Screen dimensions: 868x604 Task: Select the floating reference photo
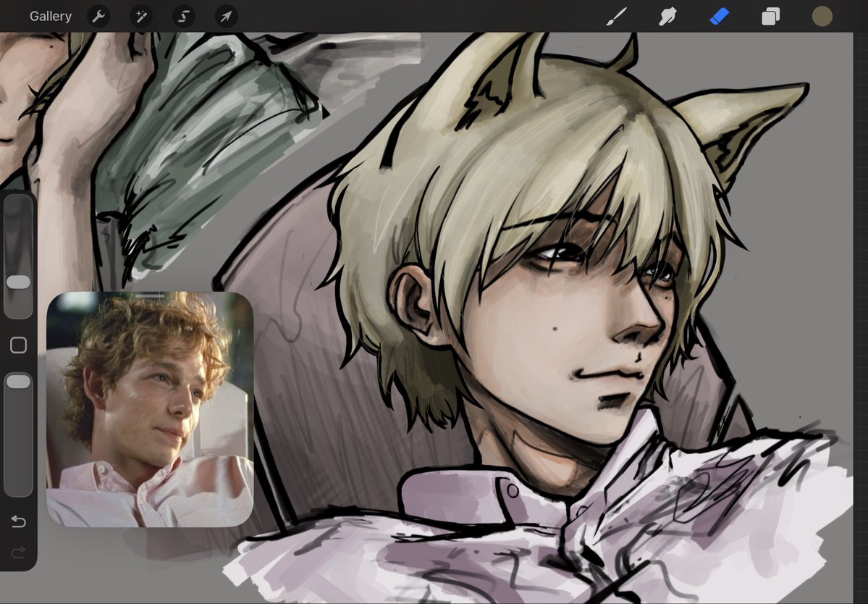tap(150, 410)
